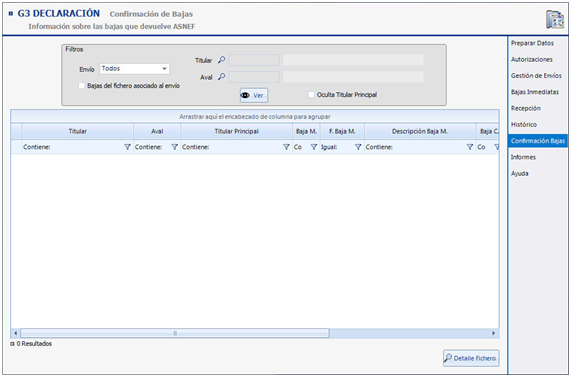
Task: Open Ayuda from side menu
Action: click(519, 174)
